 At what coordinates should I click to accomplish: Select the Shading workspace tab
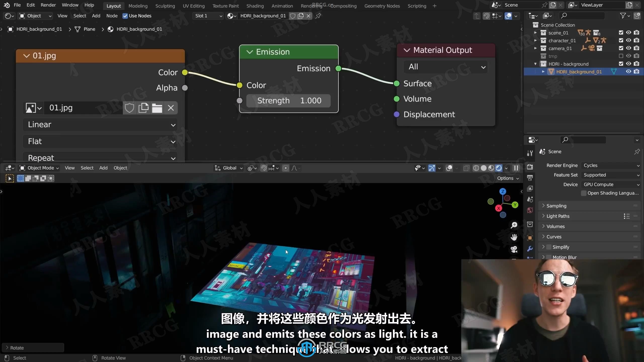click(x=255, y=6)
